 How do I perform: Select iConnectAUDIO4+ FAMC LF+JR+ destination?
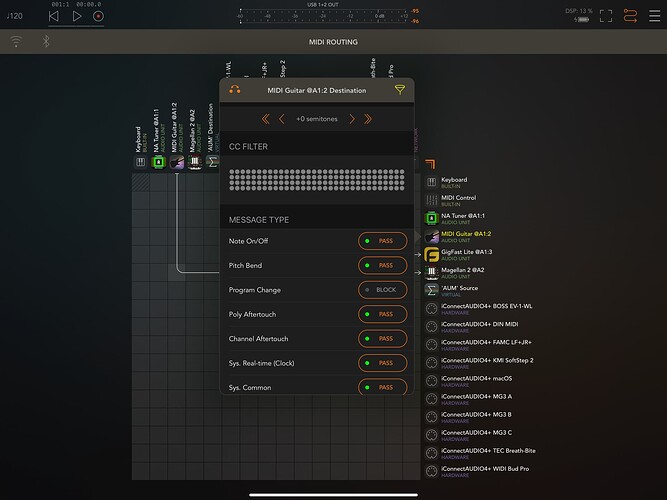click(x=479, y=345)
